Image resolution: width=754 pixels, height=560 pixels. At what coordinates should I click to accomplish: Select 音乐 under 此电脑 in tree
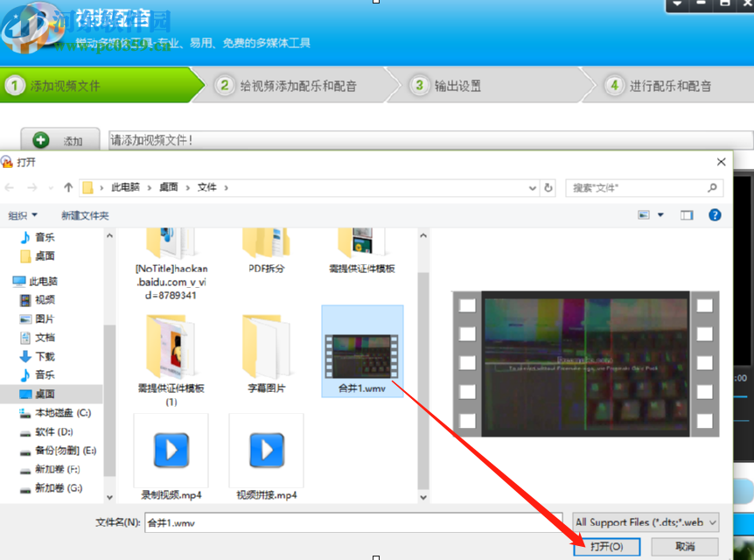(38, 375)
